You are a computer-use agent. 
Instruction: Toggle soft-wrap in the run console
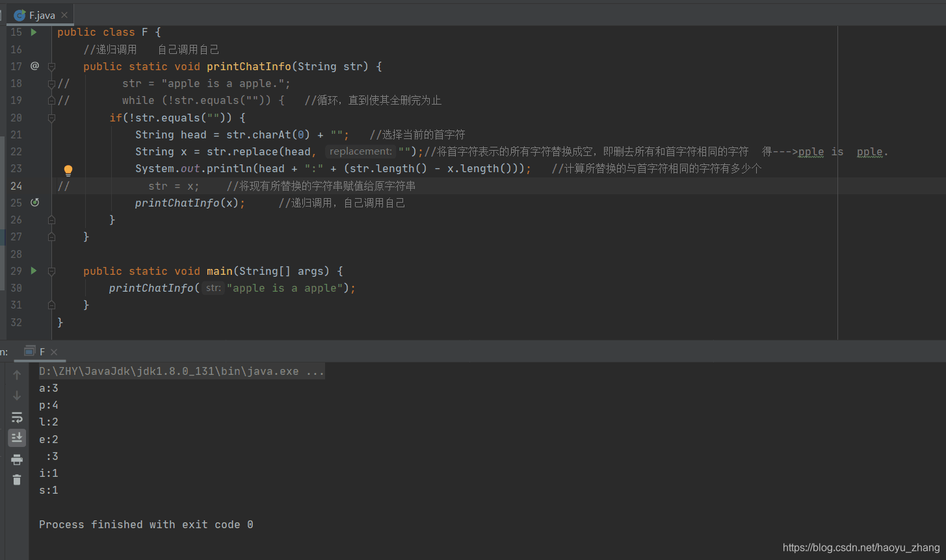click(x=17, y=417)
